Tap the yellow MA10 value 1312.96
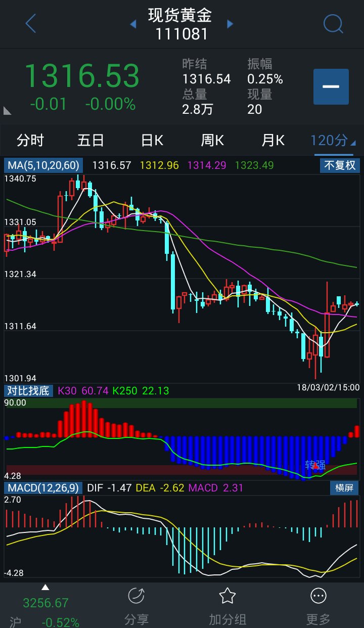The width and height of the screenshot is (364, 628). 159,165
